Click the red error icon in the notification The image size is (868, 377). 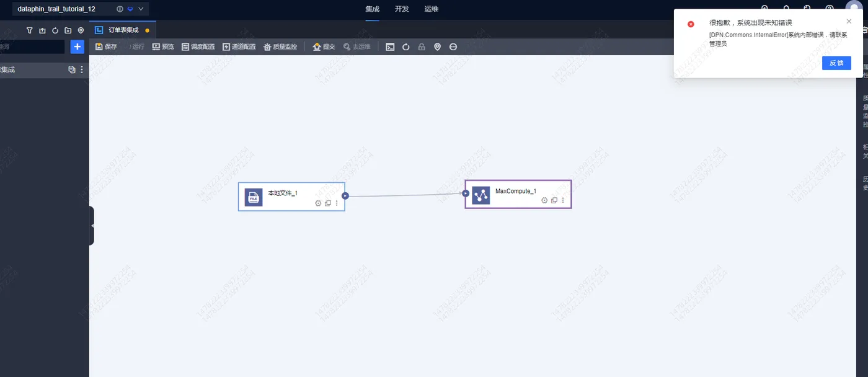click(x=691, y=24)
